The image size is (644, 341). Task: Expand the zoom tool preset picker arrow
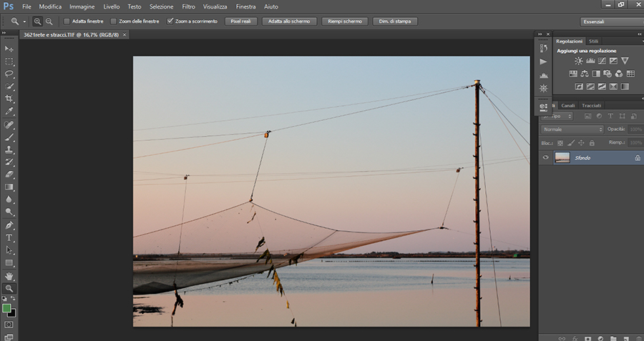pos(24,21)
